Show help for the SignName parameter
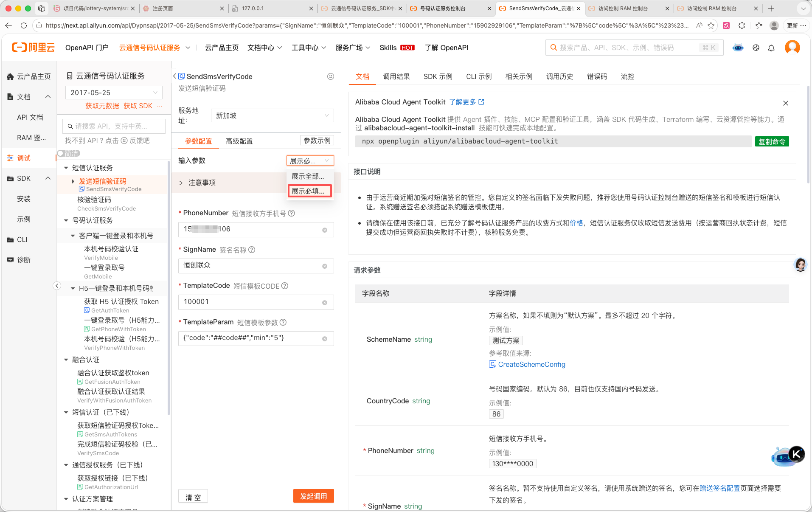The width and height of the screenshot is (812, 512). pyautogui.click(x=252, y=250)
